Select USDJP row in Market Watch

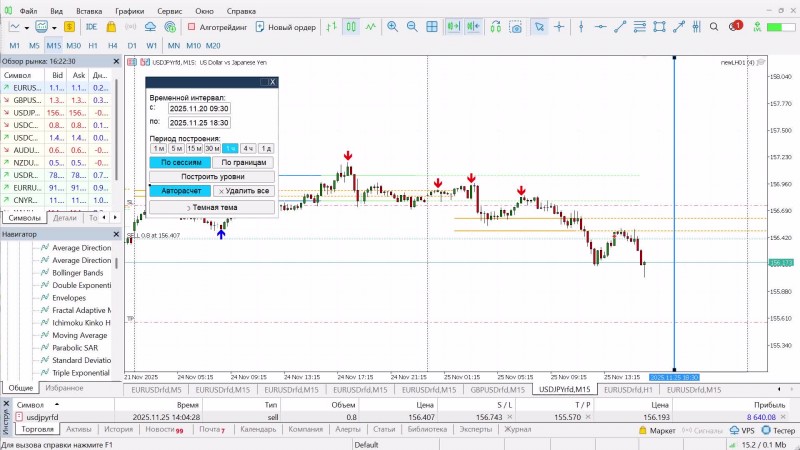coord(57,113)
